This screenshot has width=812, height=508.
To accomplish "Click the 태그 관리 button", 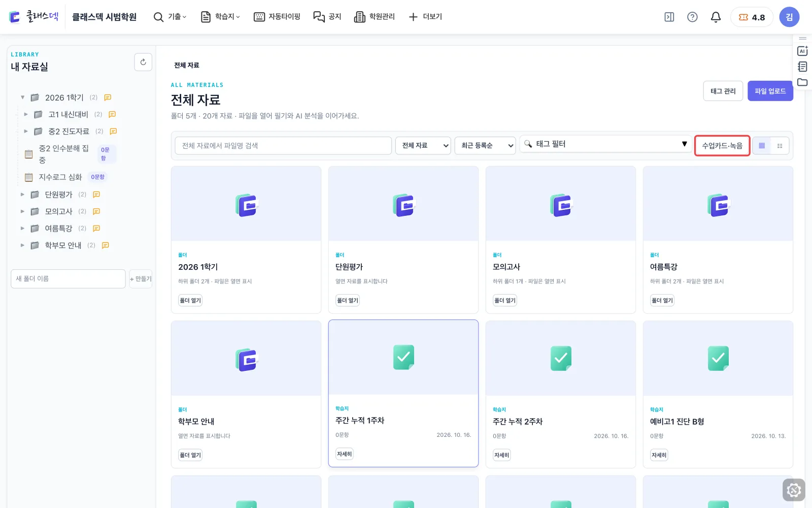I will [x=723, y=91].
